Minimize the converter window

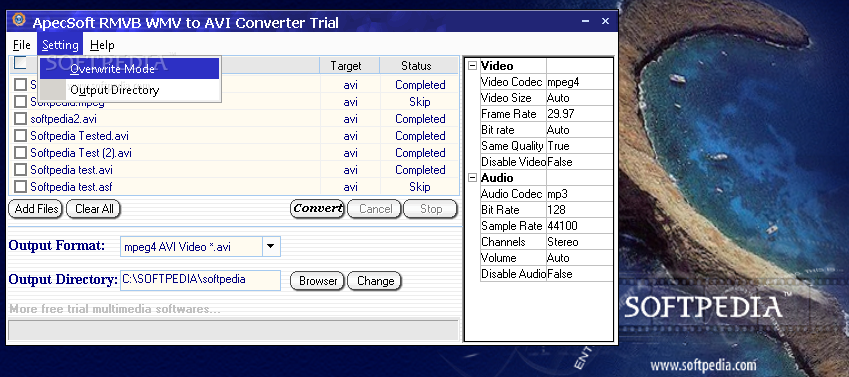(586, 22)
